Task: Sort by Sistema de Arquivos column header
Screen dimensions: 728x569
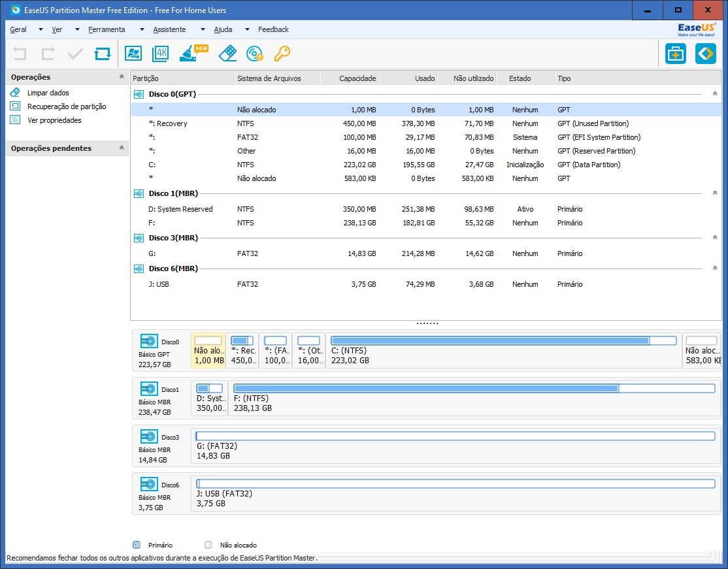Action: pyautogui.click(x=277, y=78)
